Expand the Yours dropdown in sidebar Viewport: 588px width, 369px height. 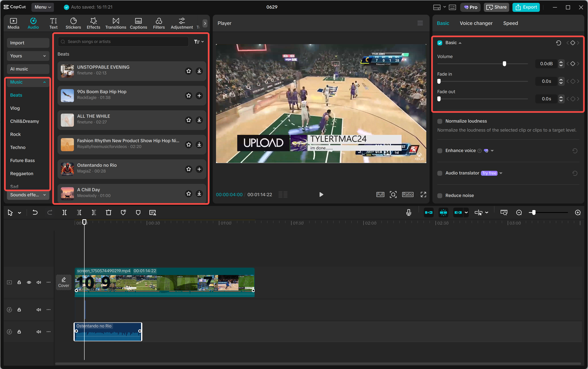click(28, 56)
